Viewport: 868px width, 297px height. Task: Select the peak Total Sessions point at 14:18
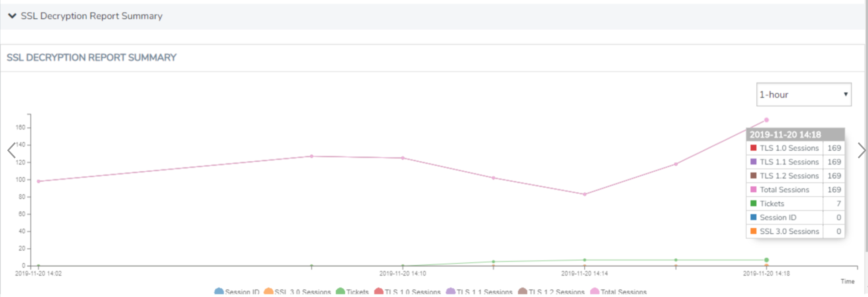(x=766, y=120)
